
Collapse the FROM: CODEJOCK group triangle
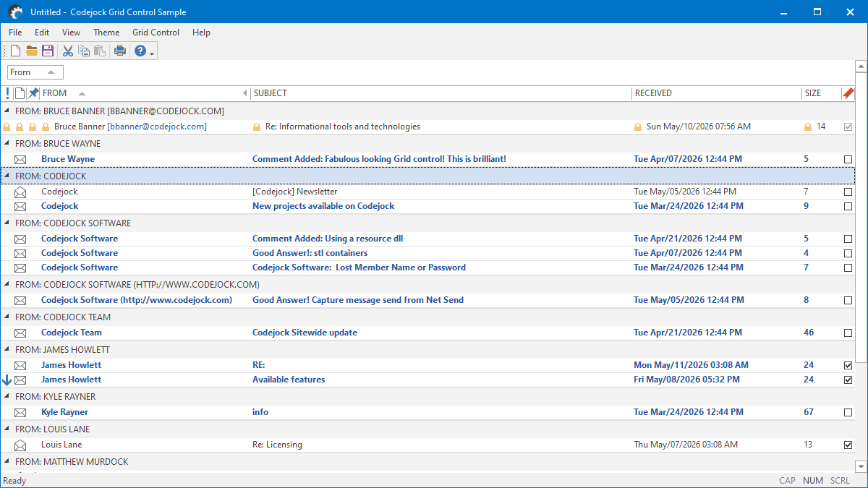coord(7,176)
